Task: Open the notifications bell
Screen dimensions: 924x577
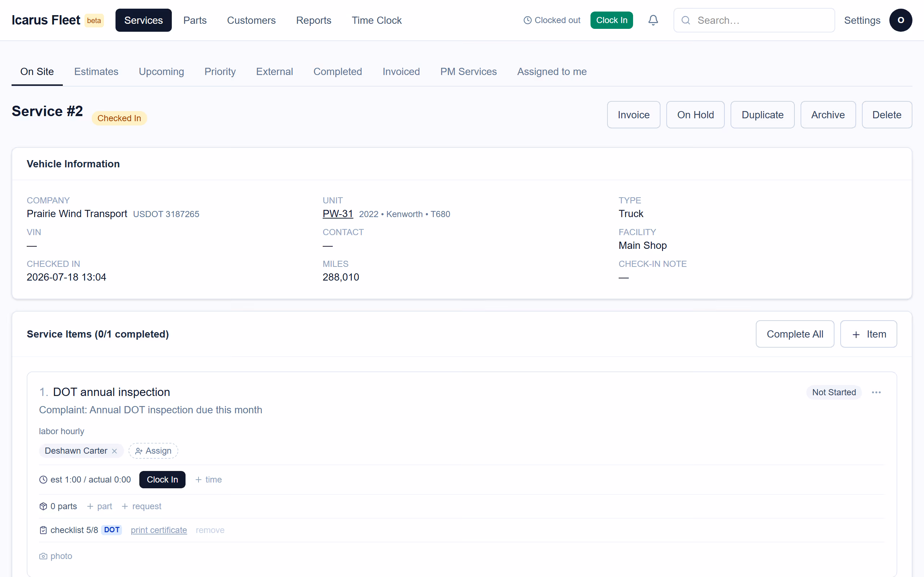Action: 653,20
